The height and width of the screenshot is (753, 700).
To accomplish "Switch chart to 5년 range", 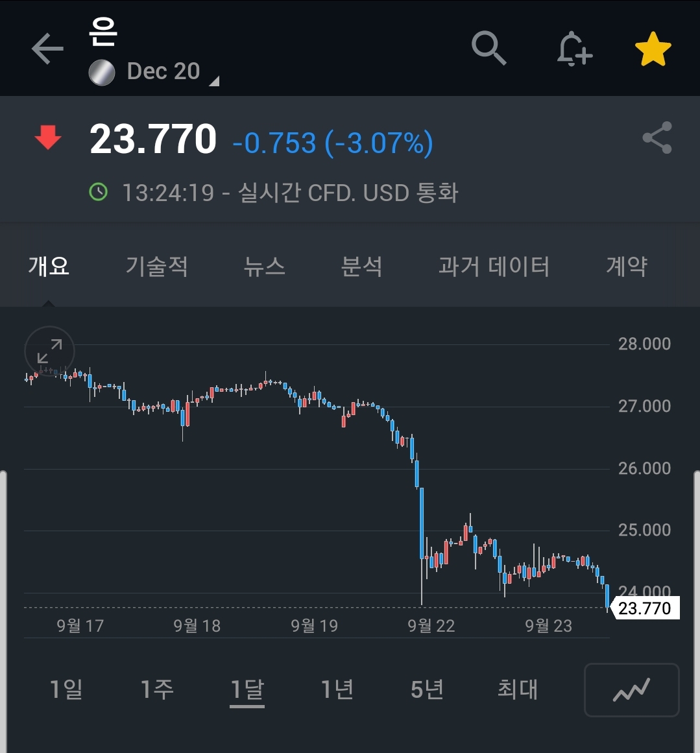I will [x=427, y=689].
